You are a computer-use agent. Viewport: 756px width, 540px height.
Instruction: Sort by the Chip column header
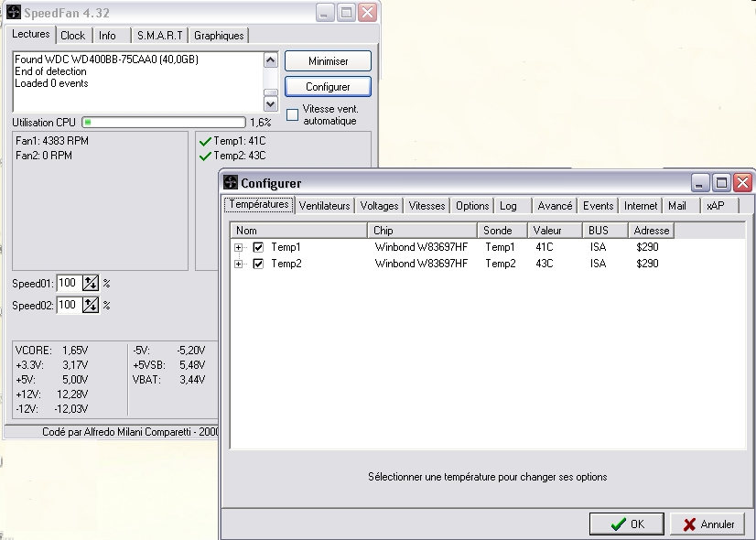click(x=422, y=231)
